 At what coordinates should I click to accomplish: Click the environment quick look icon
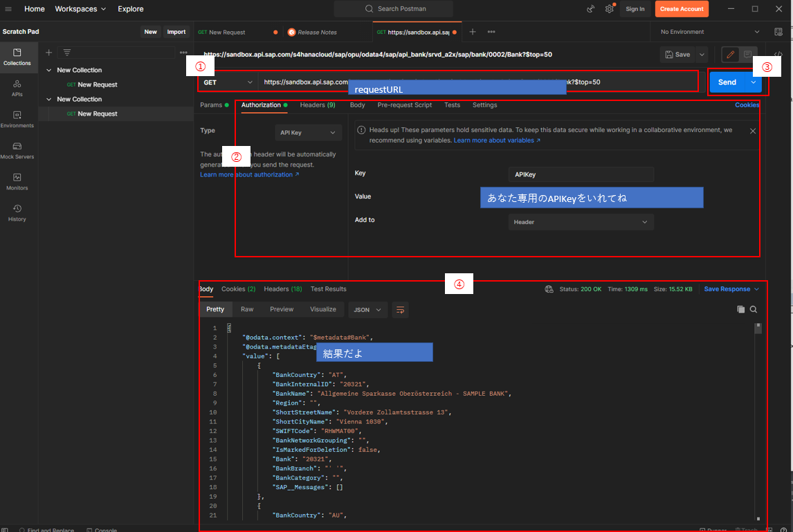pyautogui.click(x=778, y=32)
